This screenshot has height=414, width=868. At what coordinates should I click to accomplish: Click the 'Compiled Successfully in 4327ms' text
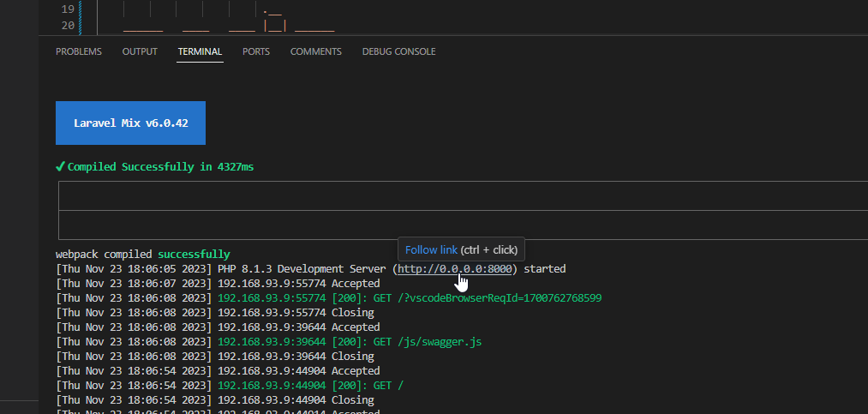(x=160, y=167)
